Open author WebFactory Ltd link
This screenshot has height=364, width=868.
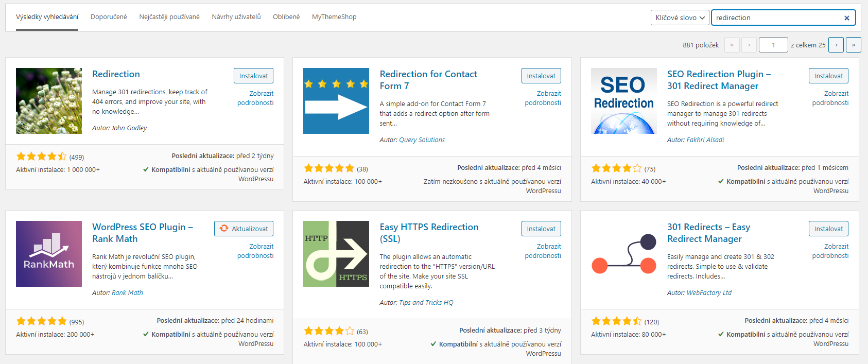[709, 292]
